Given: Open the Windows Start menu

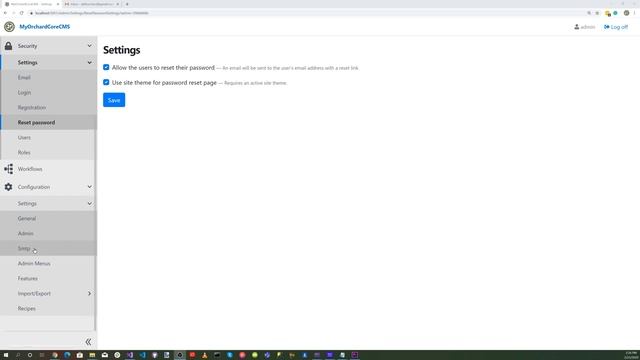Looking at the screenshot, I should tap(6, 355).
